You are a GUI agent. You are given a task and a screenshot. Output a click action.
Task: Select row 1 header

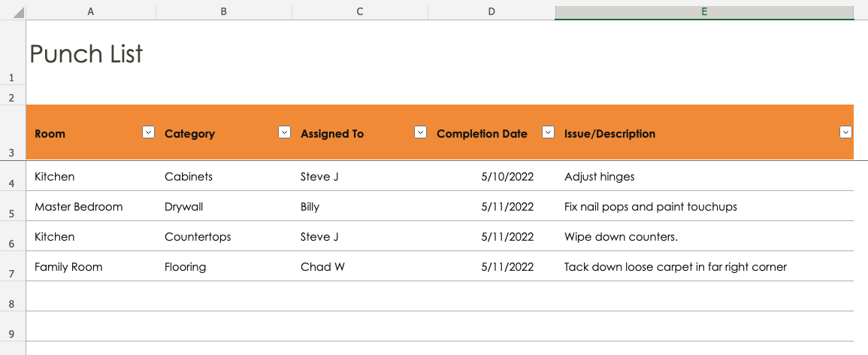(x=12, y=53)
